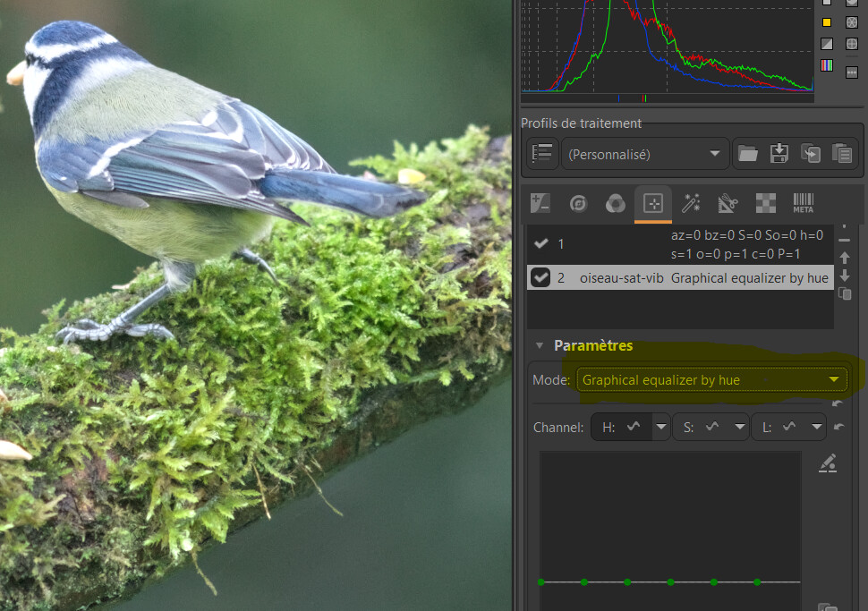Viewport: 868px width, 611px height.
Task: Select the magic wand Advanced tab icon
Action: pos(690,203)
